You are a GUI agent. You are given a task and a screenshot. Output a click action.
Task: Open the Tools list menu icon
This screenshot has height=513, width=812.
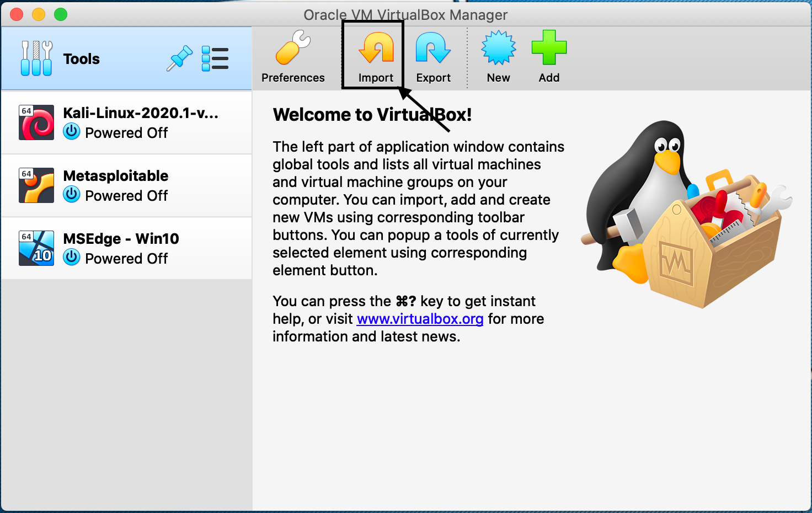[x=215, y=58]
